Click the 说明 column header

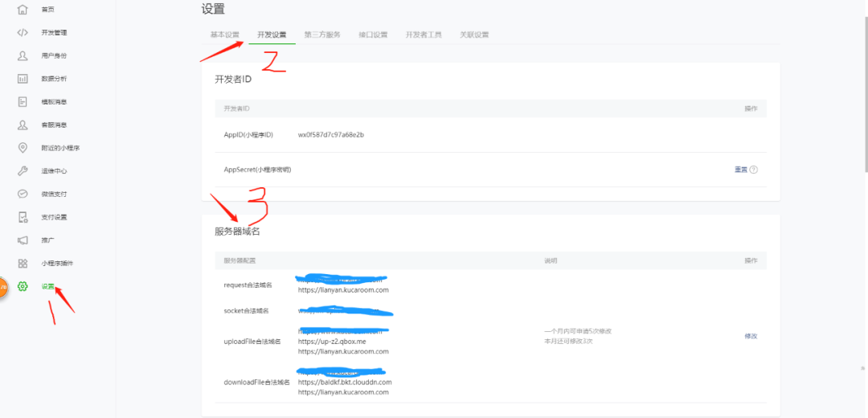[x=551, y=260]
